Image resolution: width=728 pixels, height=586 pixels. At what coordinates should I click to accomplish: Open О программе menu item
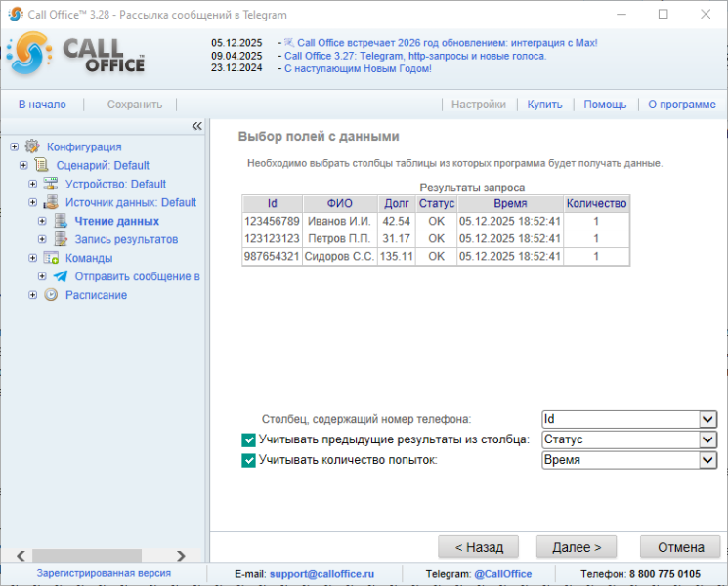tap(681, 105)
